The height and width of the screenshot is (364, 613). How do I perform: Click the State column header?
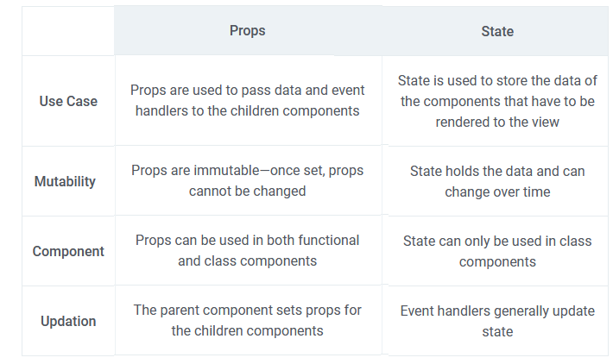click(x=497, y=31)
